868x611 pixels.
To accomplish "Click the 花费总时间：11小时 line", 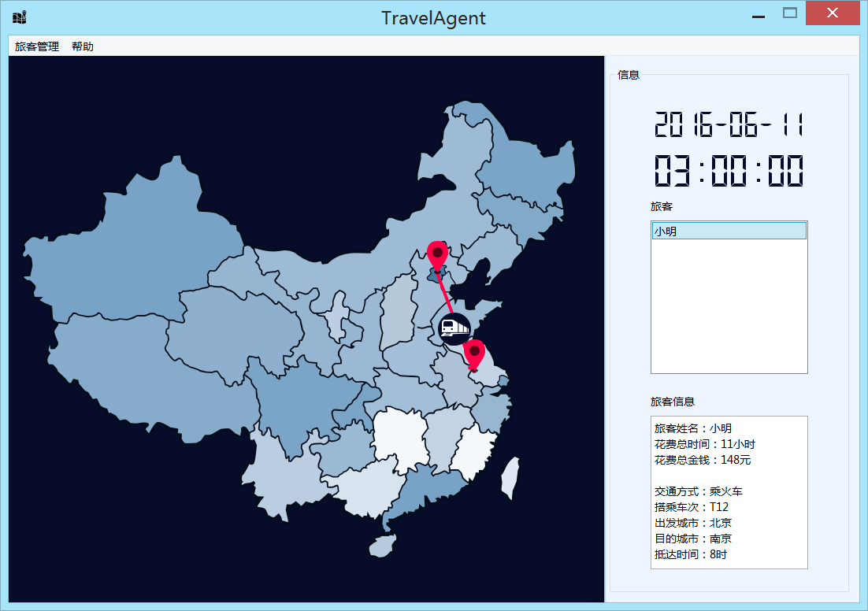I will pos(704,444).
